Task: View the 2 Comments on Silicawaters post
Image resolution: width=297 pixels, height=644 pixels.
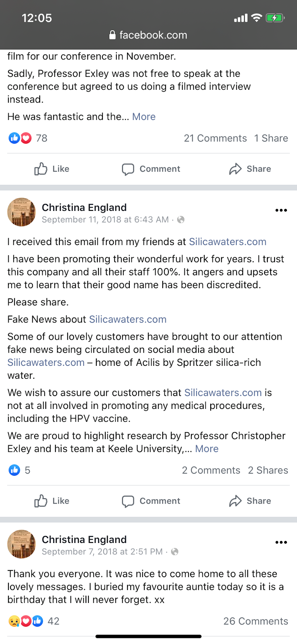Action: [x=211, y=471]
